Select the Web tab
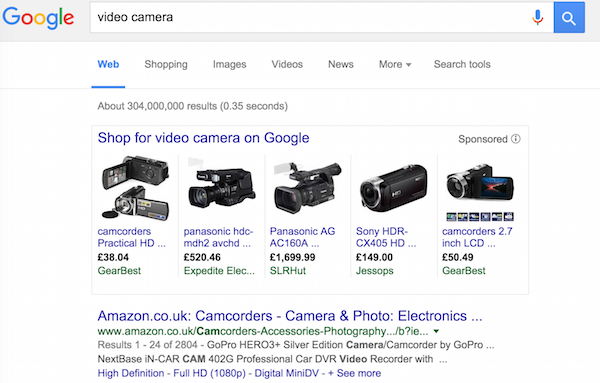Screen dimensions: 600x383 point(108,64)
